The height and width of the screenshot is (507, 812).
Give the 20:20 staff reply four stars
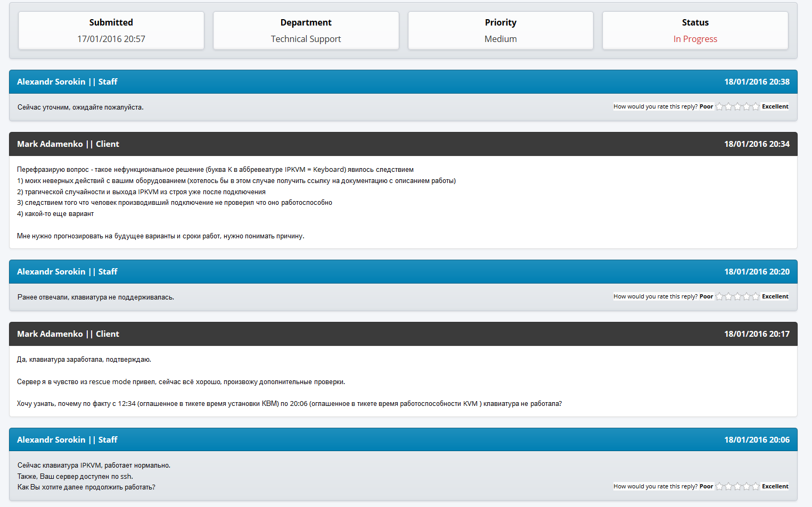pyautogui.click(x=747, y=296)
